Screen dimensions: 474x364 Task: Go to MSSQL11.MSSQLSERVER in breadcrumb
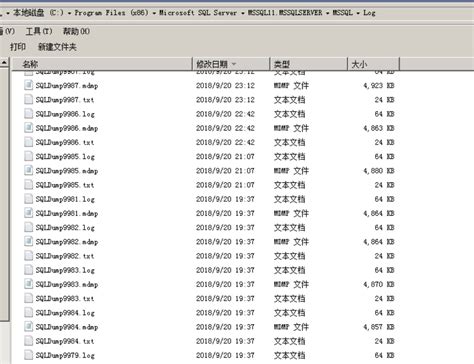pyautogui.click(x=285, y=13)
